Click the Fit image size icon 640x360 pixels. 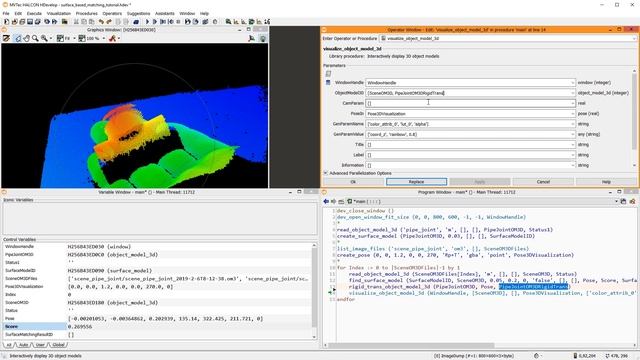click(x=60, y=38)
